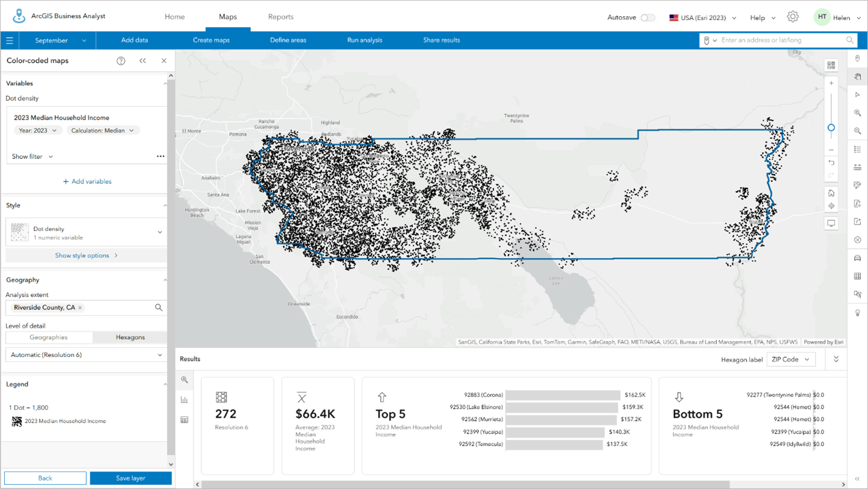
Task: Open Show style options link
Action: (81, 255)
